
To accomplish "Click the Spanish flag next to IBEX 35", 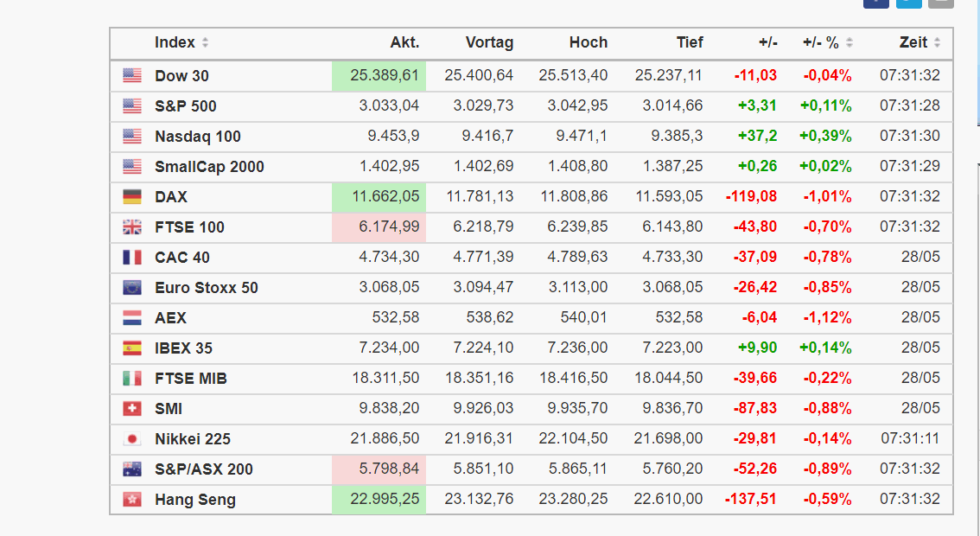I will pyautogui.click(x=131, y=348).
